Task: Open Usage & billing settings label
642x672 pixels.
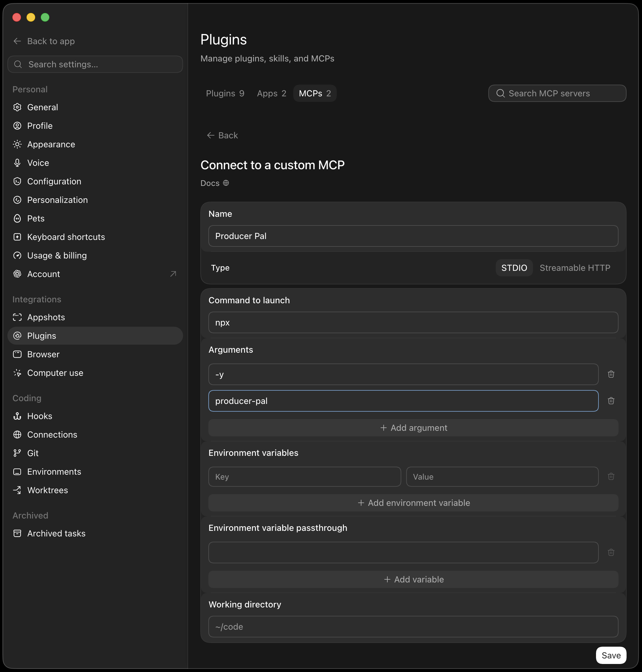Action: 57,255
